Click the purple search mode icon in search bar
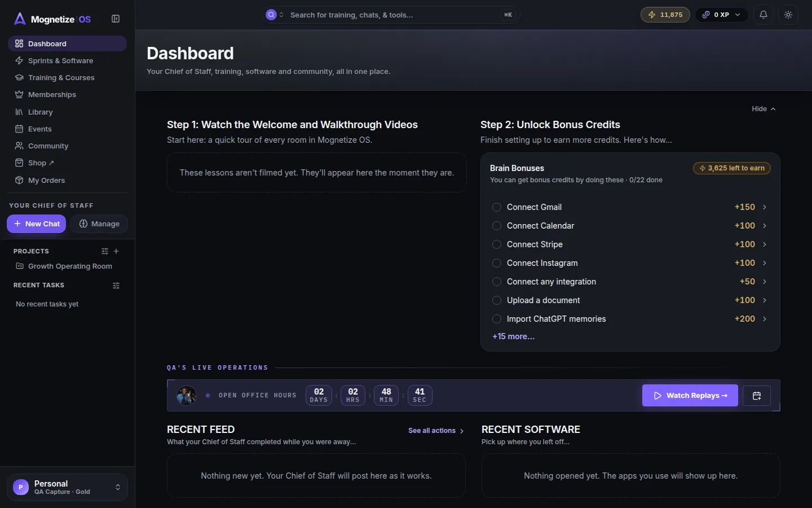Viewport: 812px width, 508px height. (x=271, y=15)
